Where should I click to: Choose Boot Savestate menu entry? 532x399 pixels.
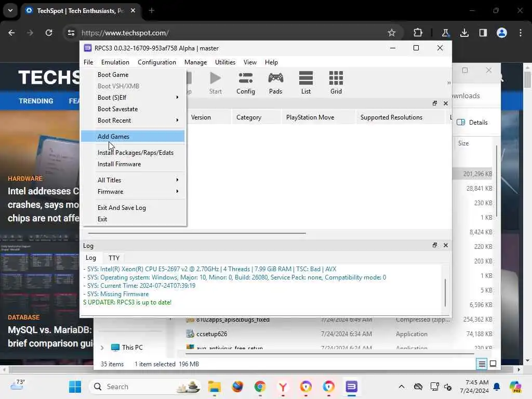pos(133,109)
